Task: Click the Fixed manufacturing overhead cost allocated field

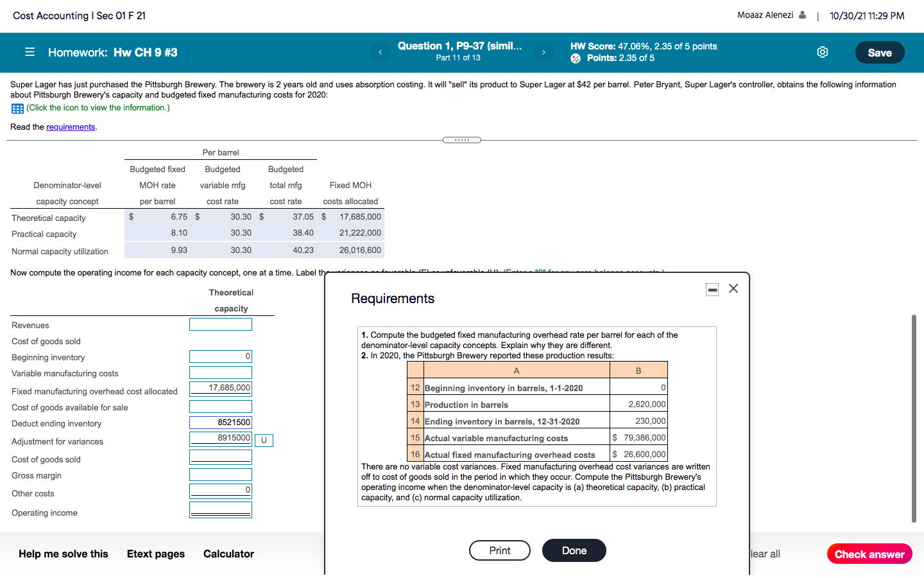Action: coord(221,389)
